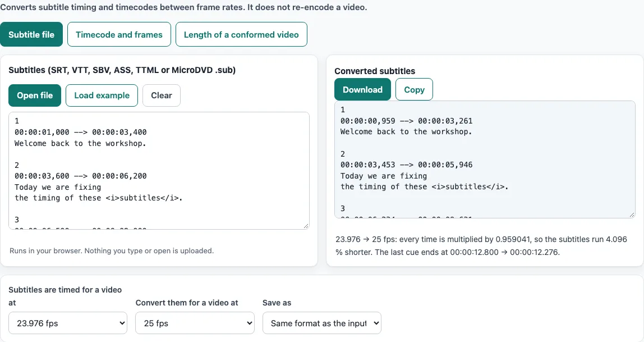644x342 pixels.
Task: Click inside the converted subtitles output box
Action: [x=485, y=159]
